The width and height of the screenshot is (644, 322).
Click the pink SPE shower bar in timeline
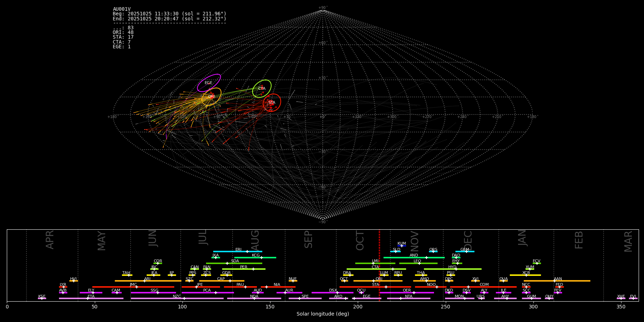coord(305,298)
